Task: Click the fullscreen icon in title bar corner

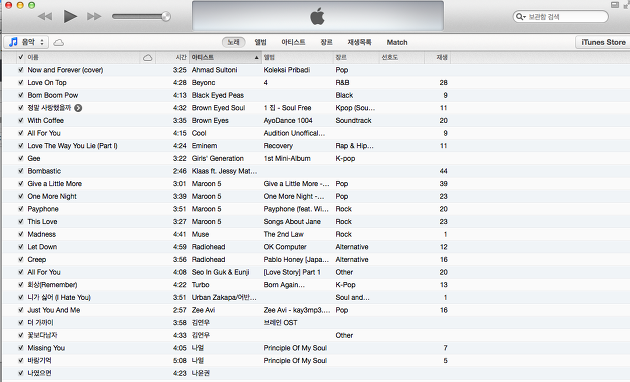Action: point(627,5)
